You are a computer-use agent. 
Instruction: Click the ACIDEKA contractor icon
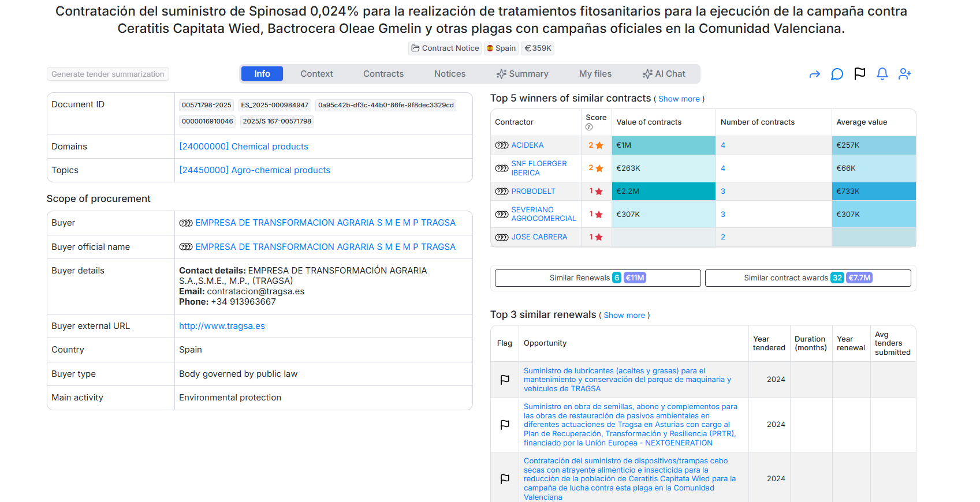[x=502, y=145]
